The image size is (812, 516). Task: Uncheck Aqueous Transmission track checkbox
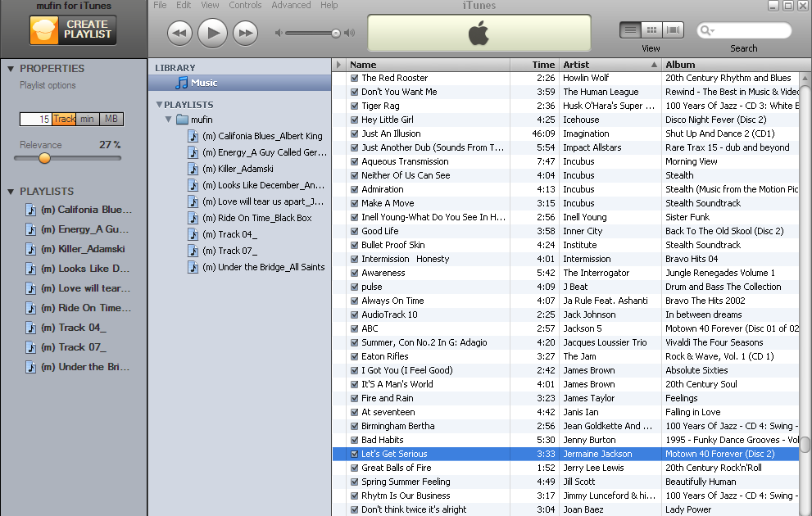(355, 162)
